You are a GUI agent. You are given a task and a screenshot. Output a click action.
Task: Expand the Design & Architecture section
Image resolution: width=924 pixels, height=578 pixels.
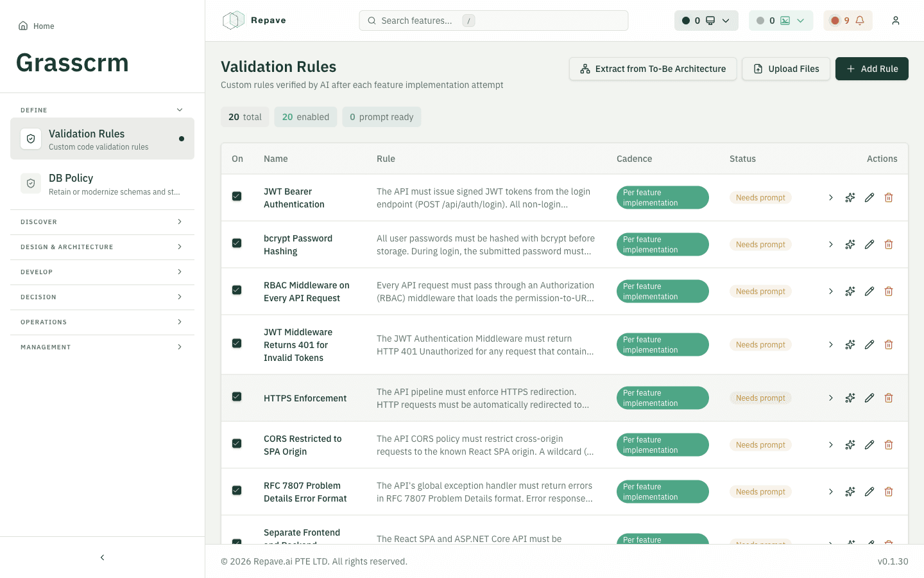[102, 247]
